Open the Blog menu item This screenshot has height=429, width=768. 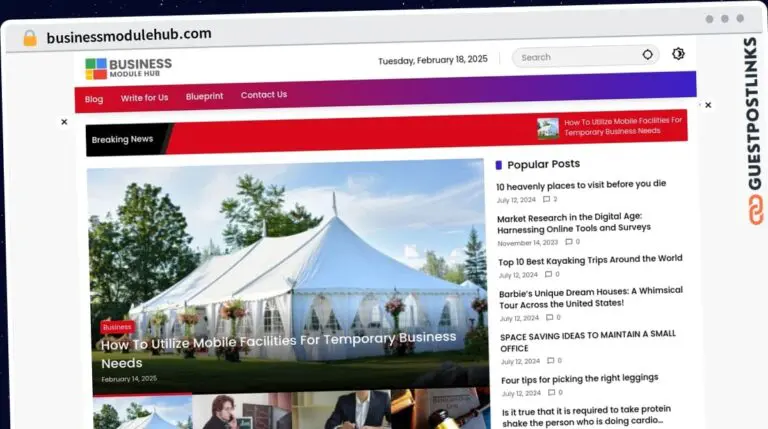click(x=94, y=99)
